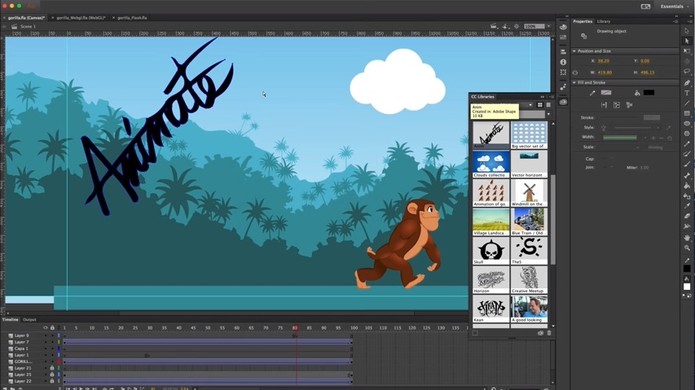The height and width of the screenshot is (390, 695).
Task: Open the Align panel icon in dock
Action: point(563,51)
